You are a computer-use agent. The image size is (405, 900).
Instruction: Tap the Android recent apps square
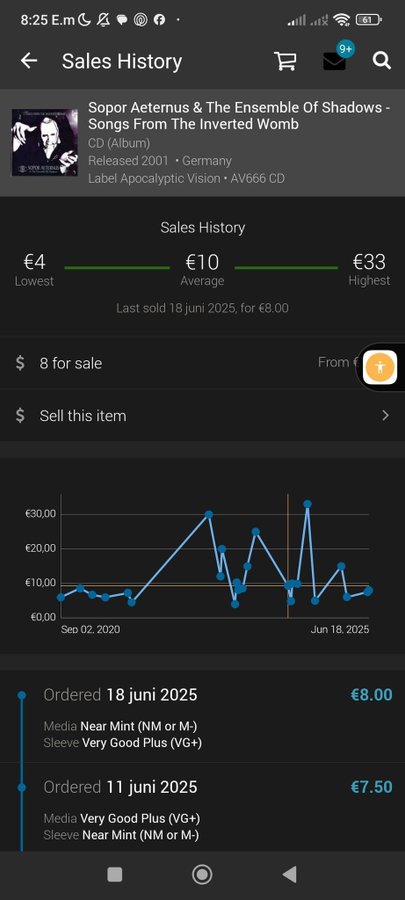click(x=115, y=874)
